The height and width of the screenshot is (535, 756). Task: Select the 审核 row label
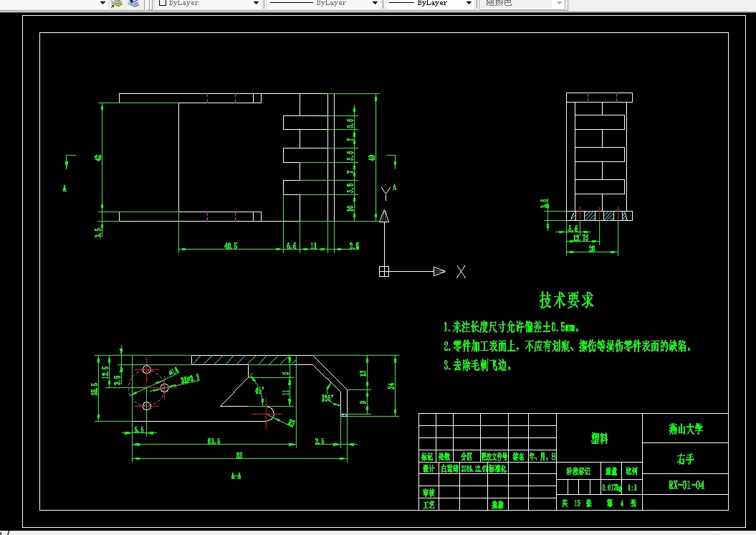tap(428, 493)
